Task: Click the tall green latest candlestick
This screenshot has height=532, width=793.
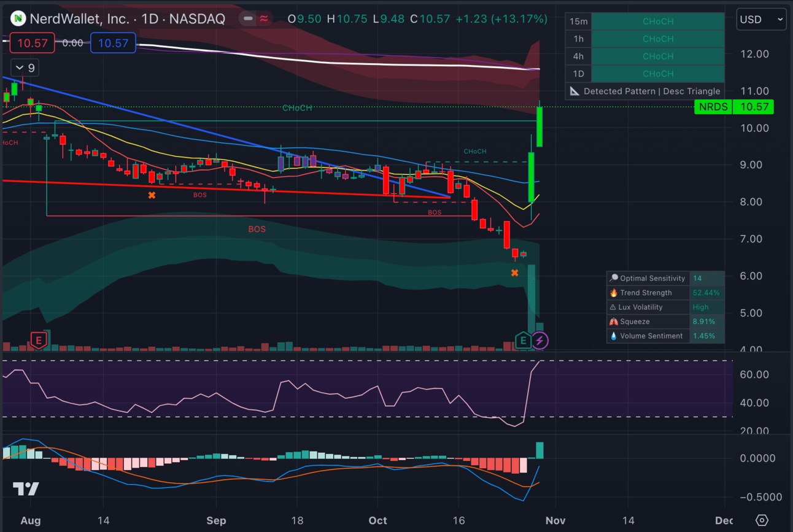Action: pos(540,126)
